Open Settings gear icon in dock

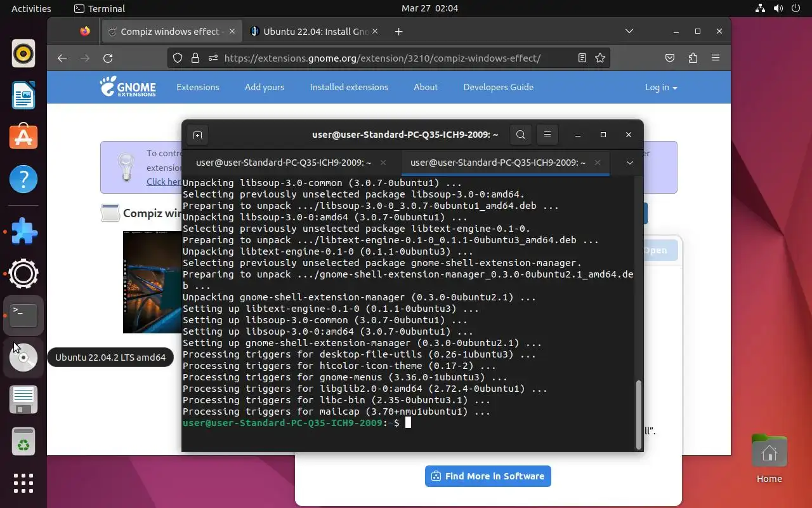23,274
